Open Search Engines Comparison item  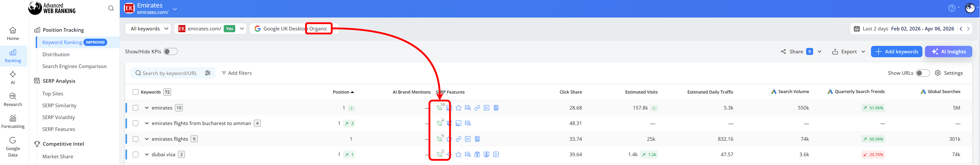[x=74, y=66]
